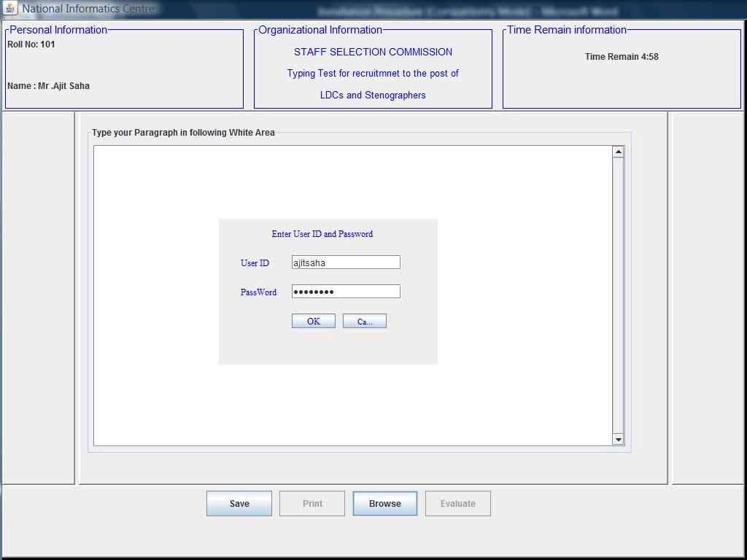747x560 pixels.
Task: Click 'Type your Paragraph in following White Area' label
Action: (x=183, y=133)
